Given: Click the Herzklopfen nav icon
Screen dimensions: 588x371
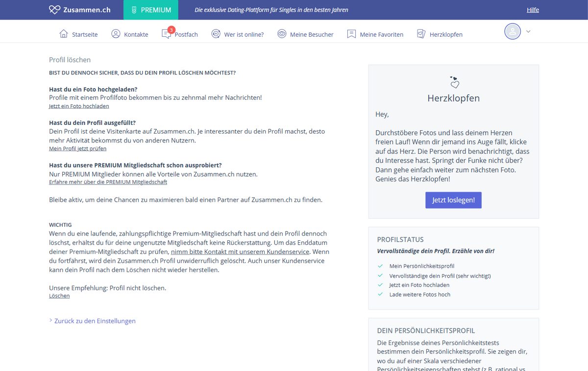Looking at the screenshot, I should tap(421, 34).
